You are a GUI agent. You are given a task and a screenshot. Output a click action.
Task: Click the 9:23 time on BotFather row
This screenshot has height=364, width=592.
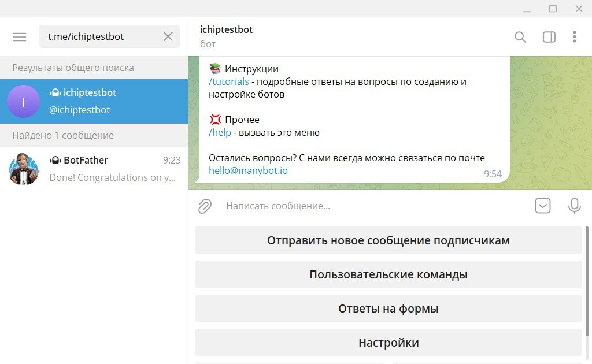(172, 160)
